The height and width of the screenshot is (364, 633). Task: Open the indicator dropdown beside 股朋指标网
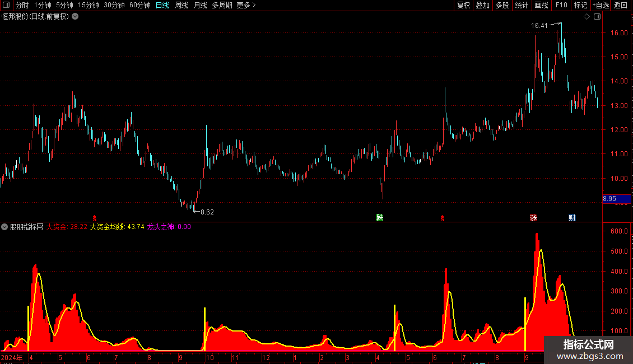click(x=4, y=227)
